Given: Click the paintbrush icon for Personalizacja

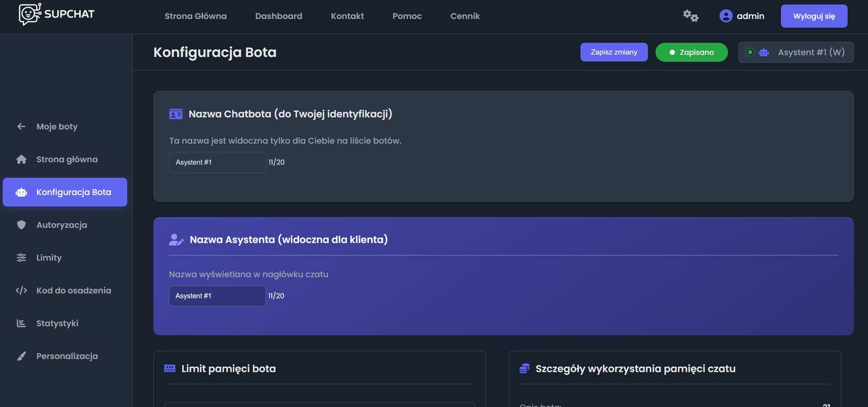Looking at the screenshot, I should point(21,356).
